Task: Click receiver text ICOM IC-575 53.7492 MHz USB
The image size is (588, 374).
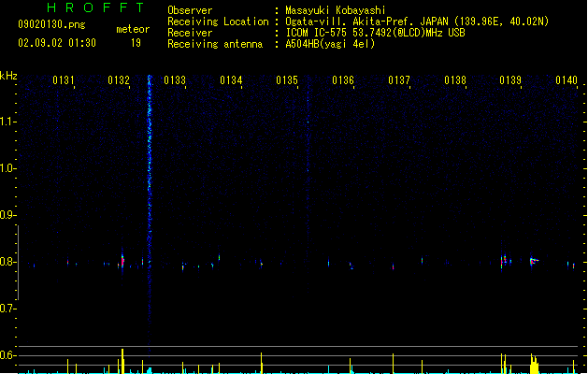Action: 375,33
